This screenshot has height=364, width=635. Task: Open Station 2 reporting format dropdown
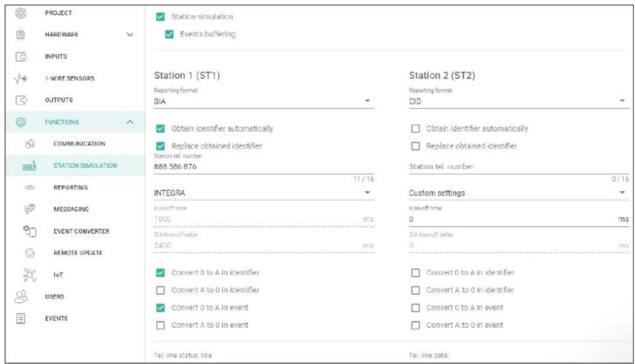[518, 101]
